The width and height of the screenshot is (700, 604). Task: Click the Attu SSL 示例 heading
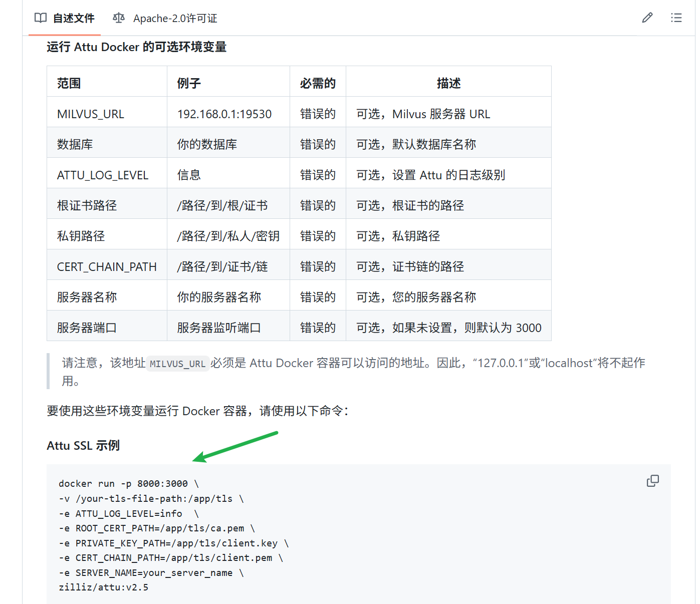pyautogui.click(x=83, y=445)
